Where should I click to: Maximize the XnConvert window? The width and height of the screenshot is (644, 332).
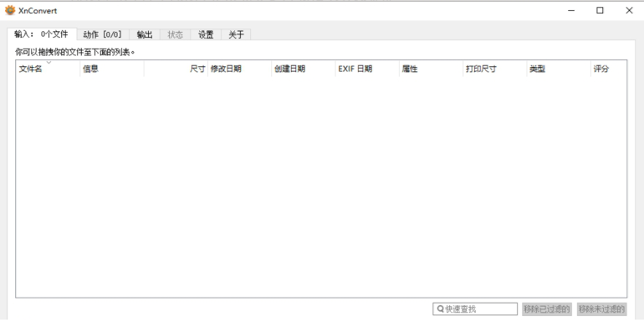click(600, 11)
